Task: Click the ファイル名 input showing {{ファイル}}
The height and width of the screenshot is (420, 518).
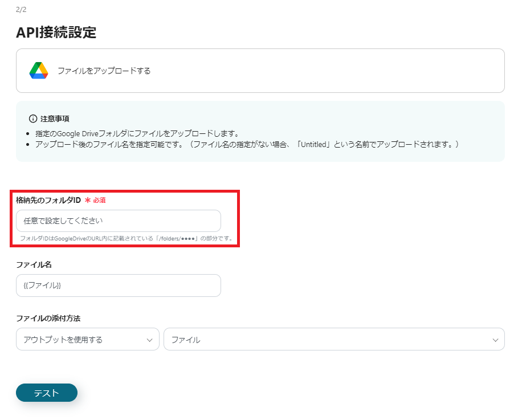Action: [x=118, y=285]
